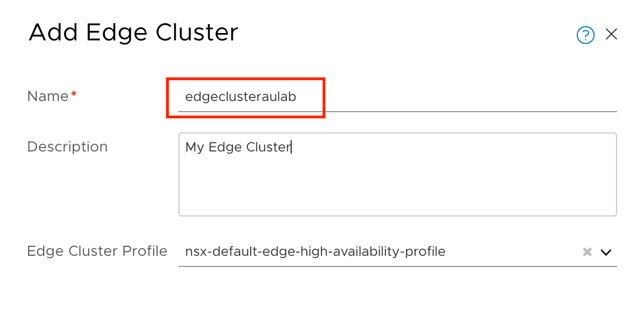
Task: Click the red required asterisk by Name
Action: point(74,95)
